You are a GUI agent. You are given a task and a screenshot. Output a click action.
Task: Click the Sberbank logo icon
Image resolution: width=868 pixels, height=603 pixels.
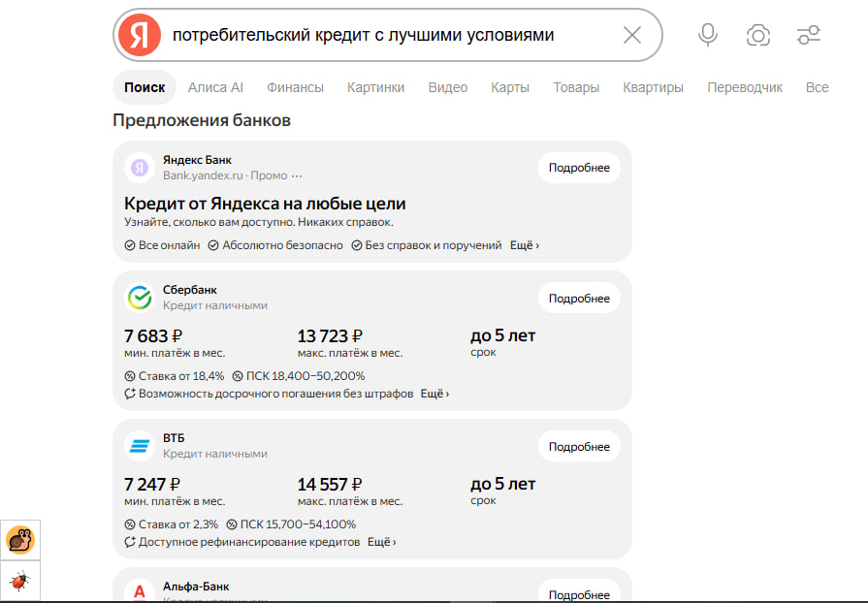coord(140,298)
